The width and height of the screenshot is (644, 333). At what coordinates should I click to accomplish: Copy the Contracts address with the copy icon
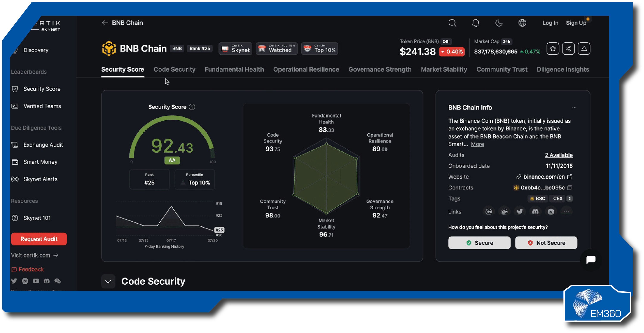569,188
